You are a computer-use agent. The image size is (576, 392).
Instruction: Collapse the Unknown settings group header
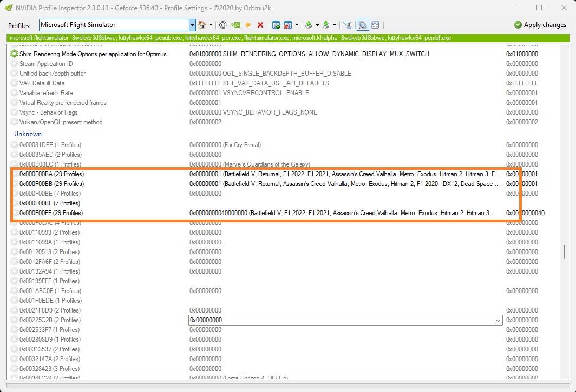coord(28,134)
